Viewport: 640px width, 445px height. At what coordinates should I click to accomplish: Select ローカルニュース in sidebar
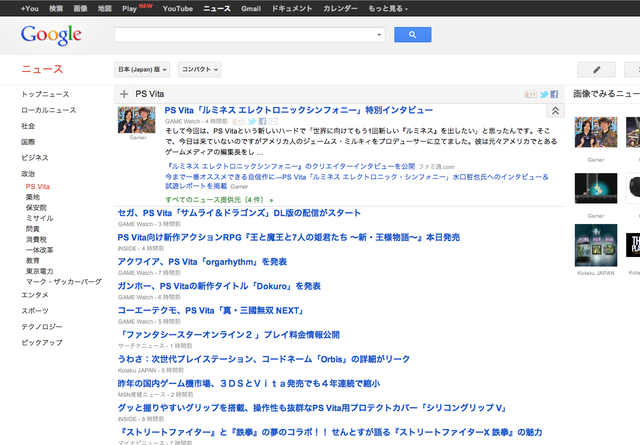pyautogui.click(x=49, y=110)
